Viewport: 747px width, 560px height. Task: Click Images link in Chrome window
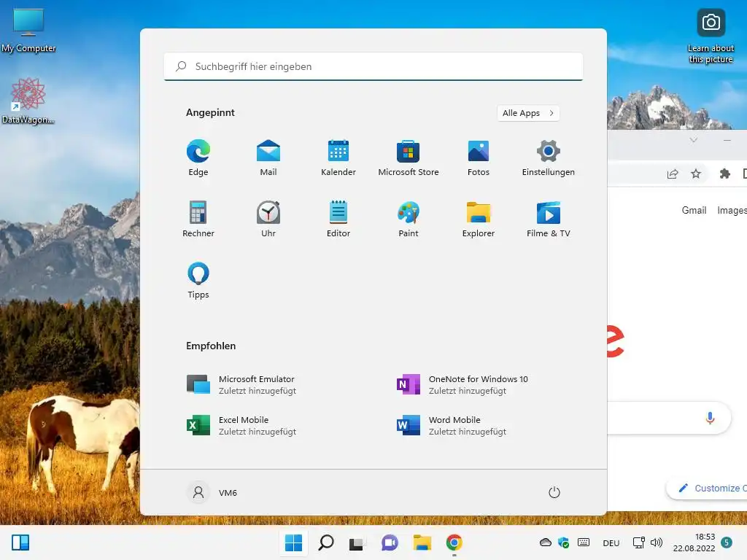(x=732, y=210)
